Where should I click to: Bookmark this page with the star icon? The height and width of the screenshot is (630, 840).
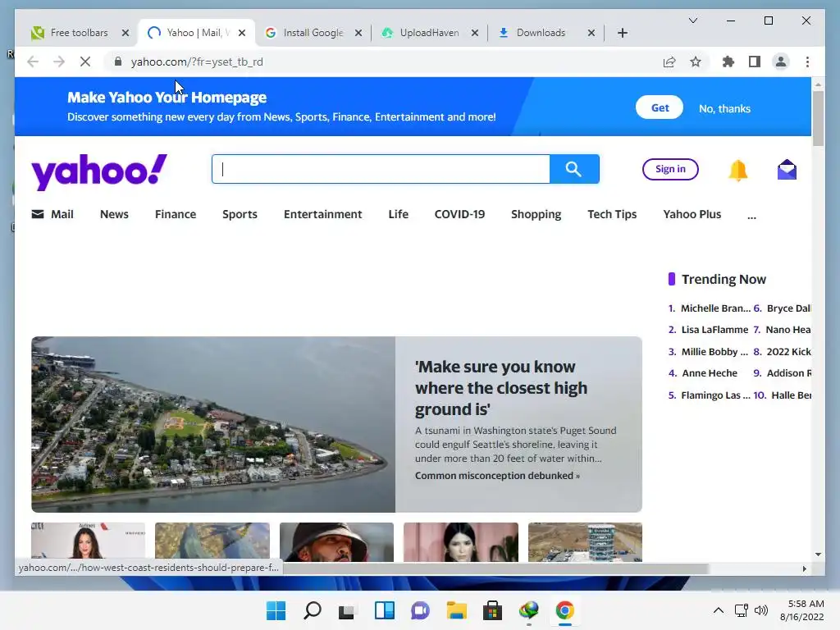click(696, 62)
